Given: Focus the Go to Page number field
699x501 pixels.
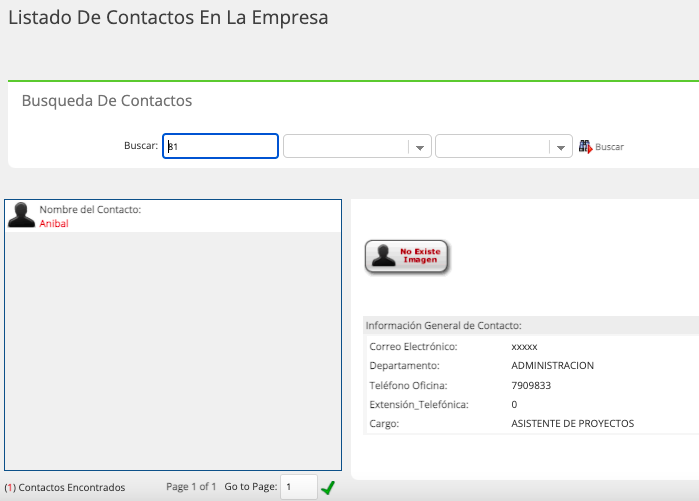Looking at the screenshot, I should point(299,487).
